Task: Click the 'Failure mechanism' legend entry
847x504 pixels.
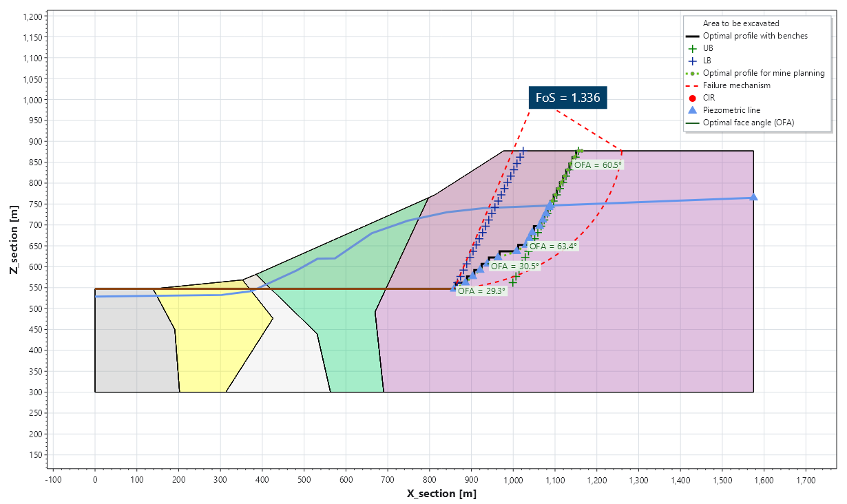Action: click(x=729, y=85)
